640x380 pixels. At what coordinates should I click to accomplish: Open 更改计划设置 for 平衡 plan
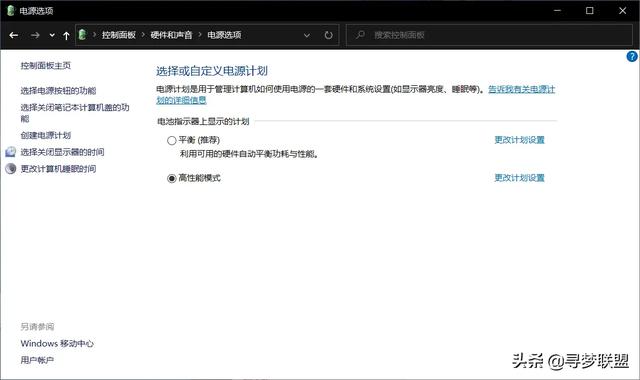[520, 140]
